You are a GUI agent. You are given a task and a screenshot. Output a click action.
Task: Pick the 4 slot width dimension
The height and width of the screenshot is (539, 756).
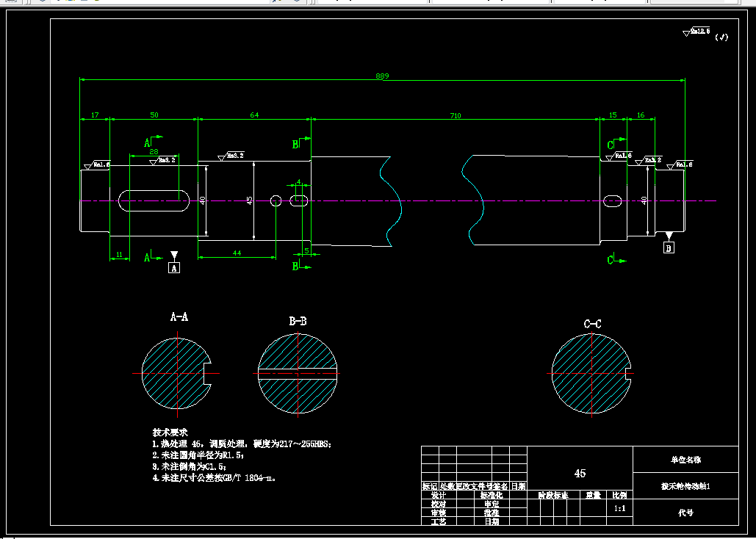[x=298, y=182]
